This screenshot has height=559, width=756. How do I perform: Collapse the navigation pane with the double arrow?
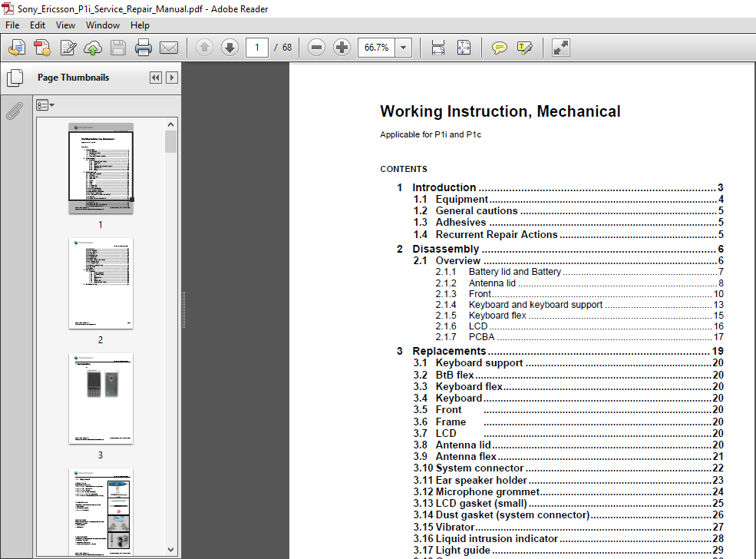pyautogui.click(x=155, y=78)
